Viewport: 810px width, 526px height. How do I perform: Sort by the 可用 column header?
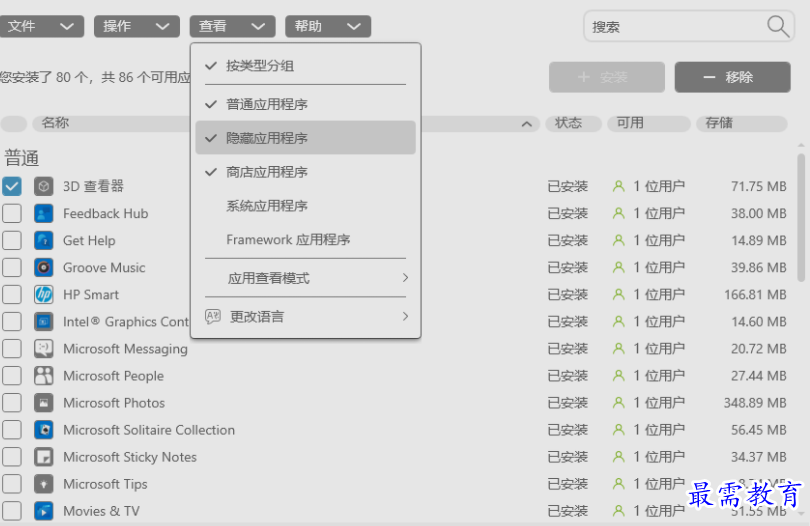(x=648, y=123)
